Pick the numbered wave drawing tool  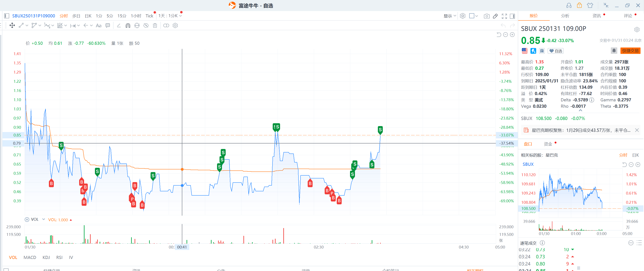47,26
